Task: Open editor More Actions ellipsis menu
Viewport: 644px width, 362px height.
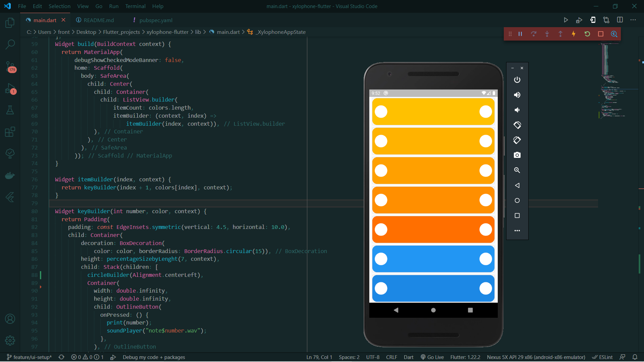Action: tap(633, 20)
